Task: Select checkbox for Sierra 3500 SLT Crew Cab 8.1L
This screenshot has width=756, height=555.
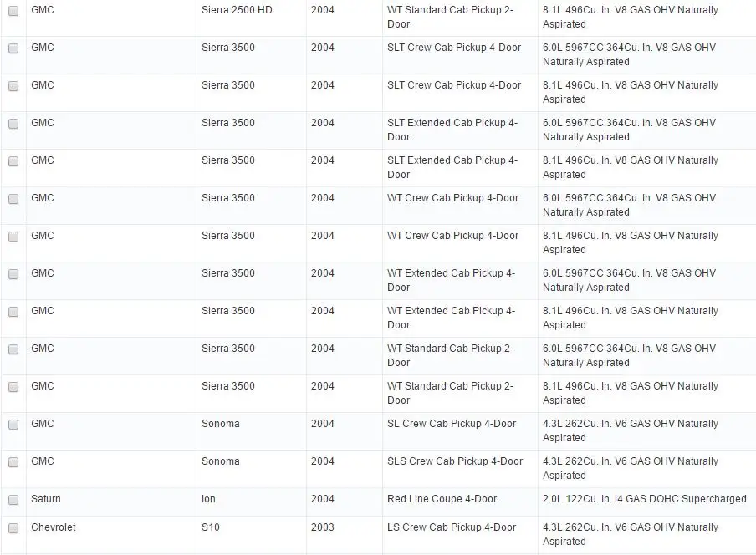Action: (x=13, y=86)
